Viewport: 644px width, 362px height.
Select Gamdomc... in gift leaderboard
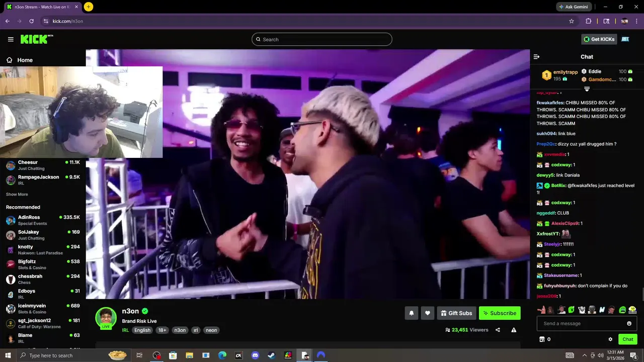tap(607, 79)
